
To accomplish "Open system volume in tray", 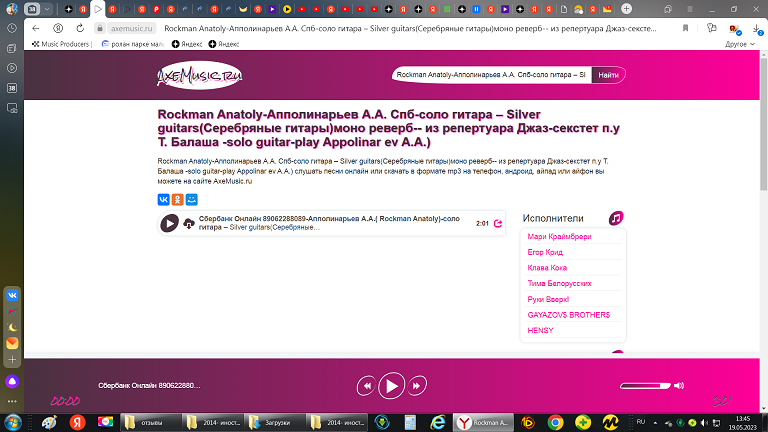I will [x=704, y=423].
